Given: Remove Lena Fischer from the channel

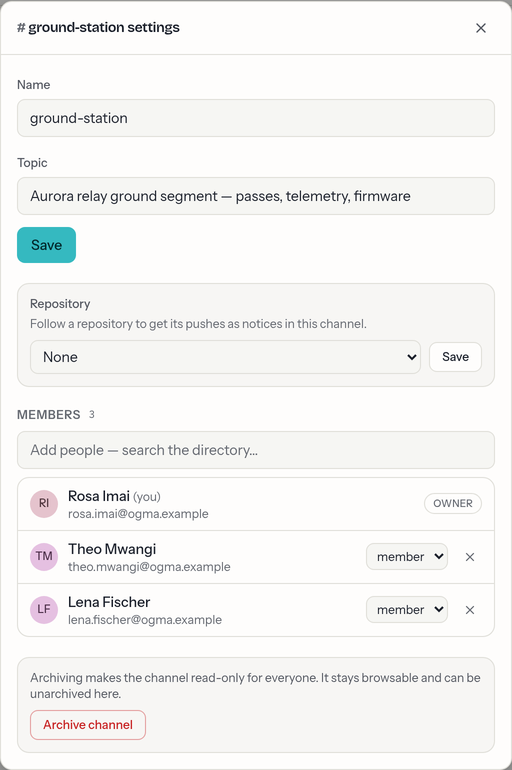Looking at the screenshot, I should click(470, 610).
